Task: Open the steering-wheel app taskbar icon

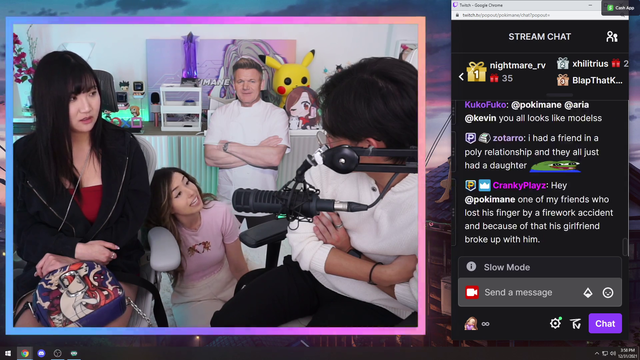Action: [x=58, y=353]
